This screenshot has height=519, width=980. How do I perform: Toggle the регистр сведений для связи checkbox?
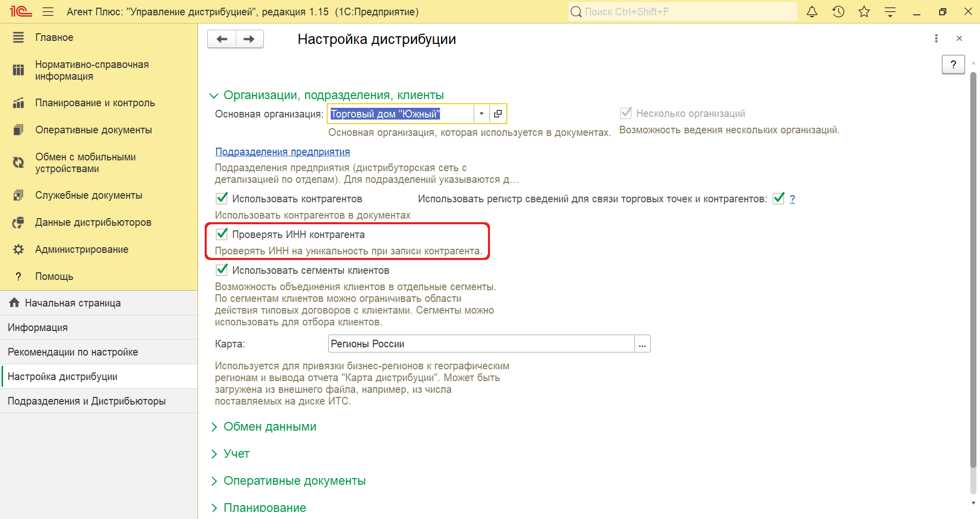click(778, 198)
